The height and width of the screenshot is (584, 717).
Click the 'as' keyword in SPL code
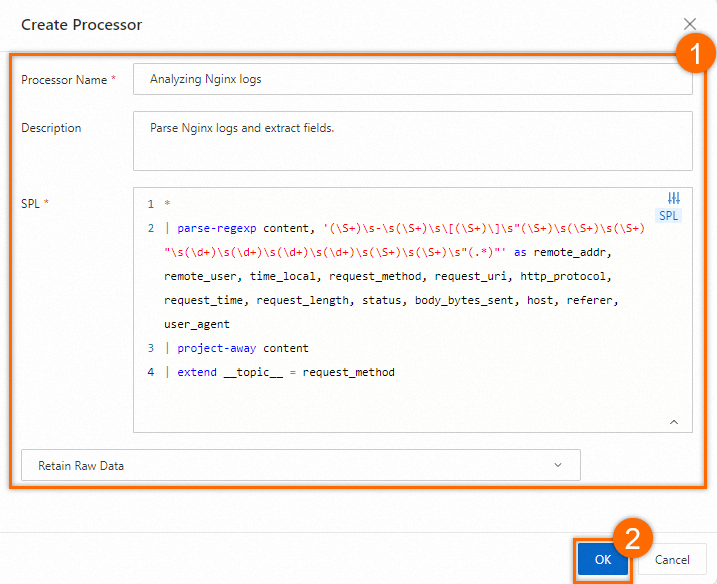(520, 252)
